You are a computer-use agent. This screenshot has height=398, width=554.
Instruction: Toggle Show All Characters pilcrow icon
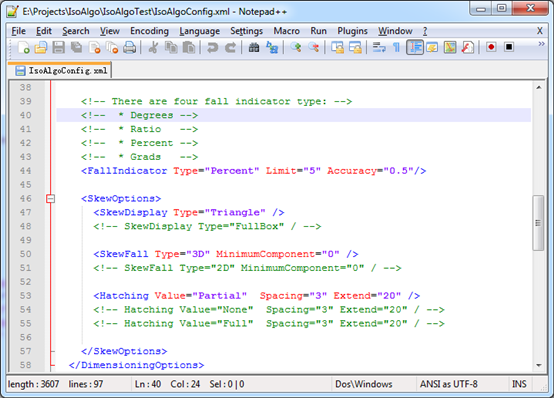(x=396, y=47)
